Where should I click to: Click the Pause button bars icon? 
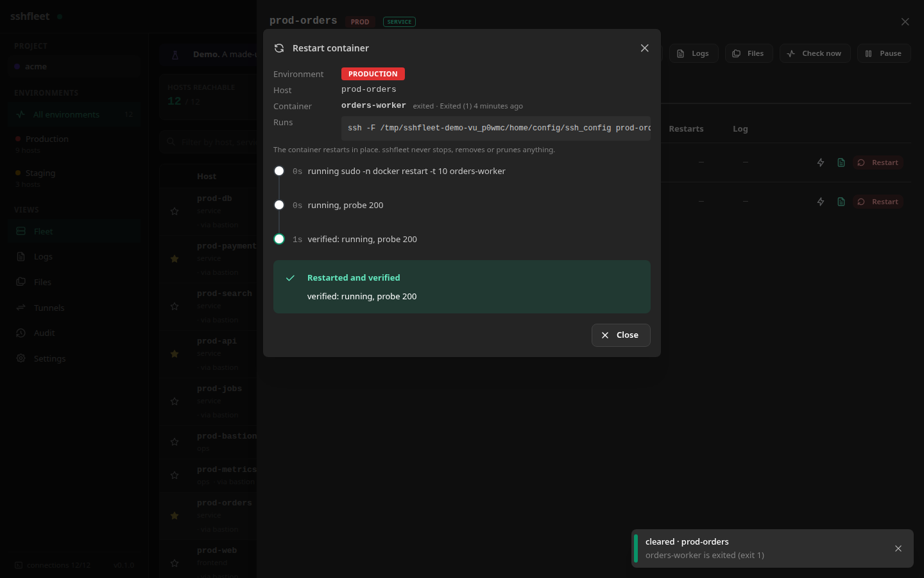pos(868,53)
